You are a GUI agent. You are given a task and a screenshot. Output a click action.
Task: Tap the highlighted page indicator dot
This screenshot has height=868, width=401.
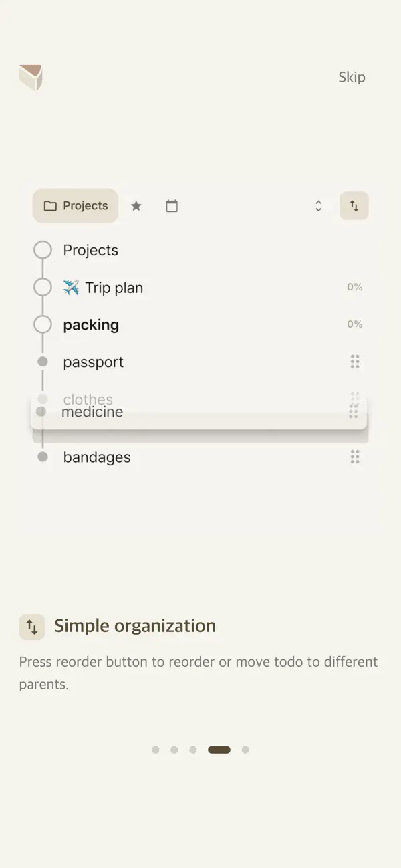(x=219, y=750)
